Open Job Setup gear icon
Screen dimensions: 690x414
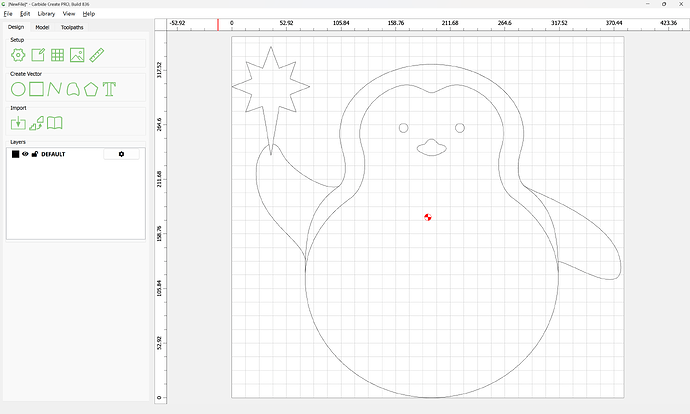pos(18,55)
